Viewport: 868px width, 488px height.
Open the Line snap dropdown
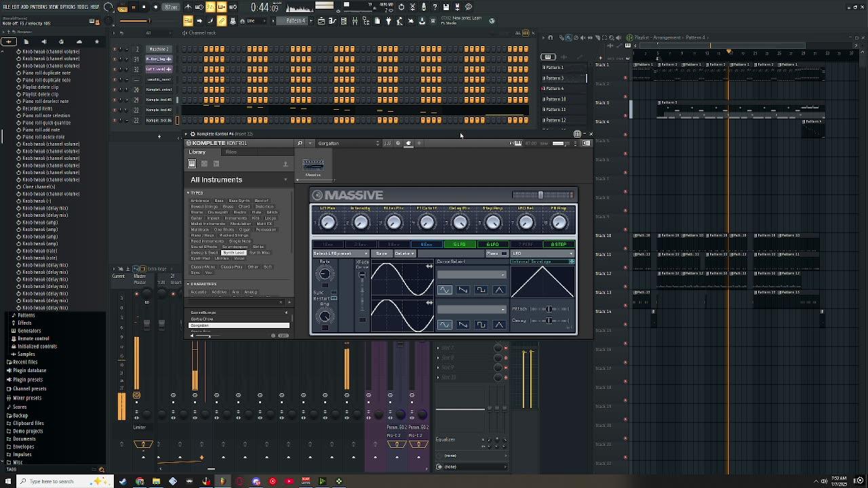click(256, 21)
